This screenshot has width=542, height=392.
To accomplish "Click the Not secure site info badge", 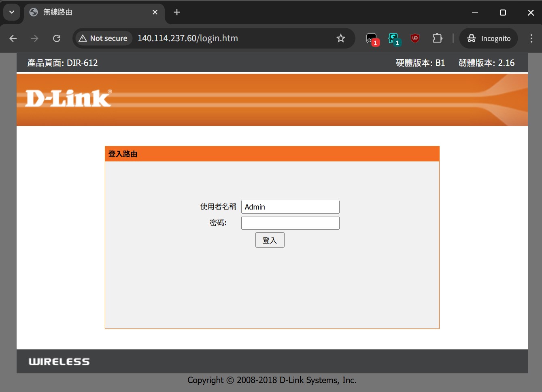I will pos(104,38).
